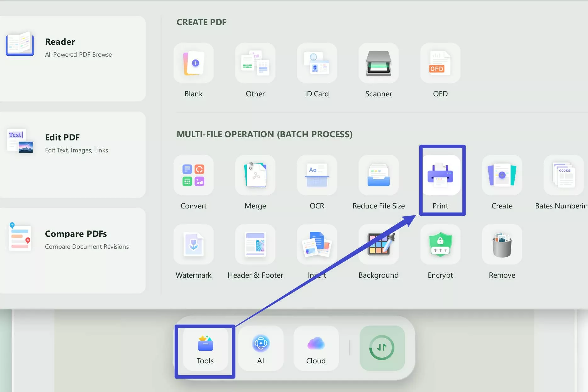Choose the OFD creation icon
The height and width of the screenshot is (392, 588).
point(440,63)
